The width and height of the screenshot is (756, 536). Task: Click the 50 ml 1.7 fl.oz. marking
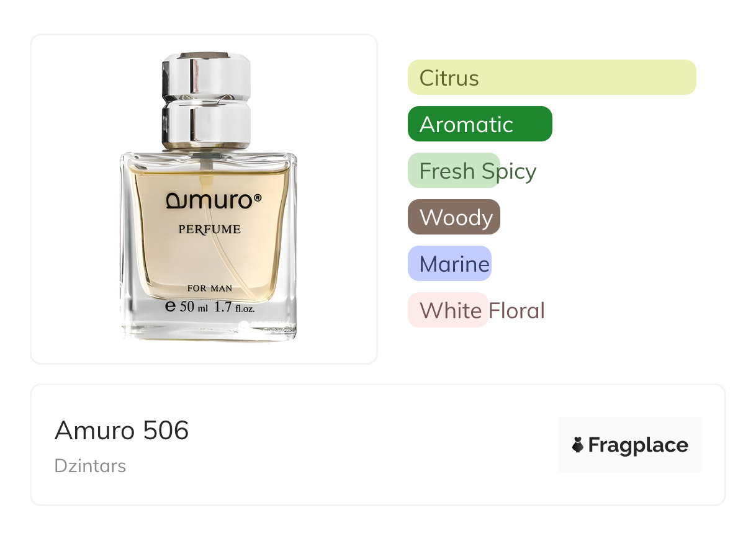[x=217, y=306]
